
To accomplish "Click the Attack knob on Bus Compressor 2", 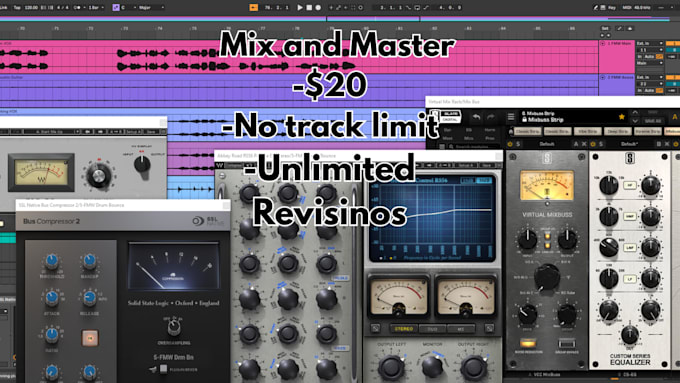I will tap(52, 298).
